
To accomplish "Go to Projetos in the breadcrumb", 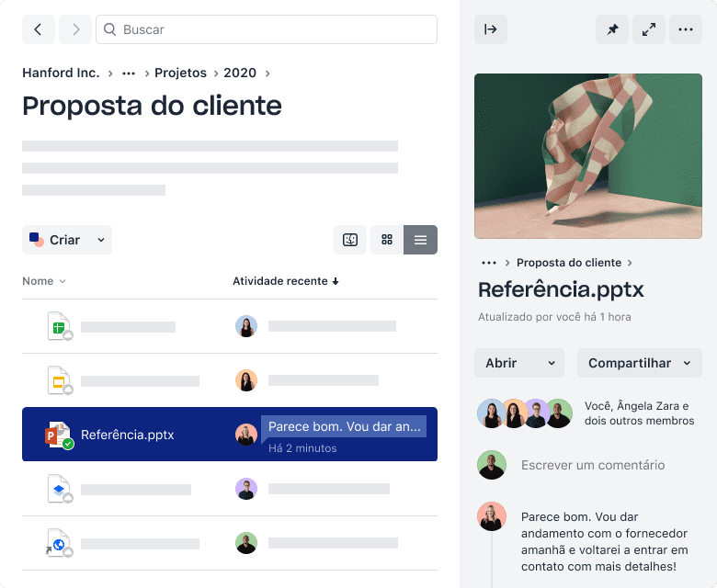I will pos(180,73).
